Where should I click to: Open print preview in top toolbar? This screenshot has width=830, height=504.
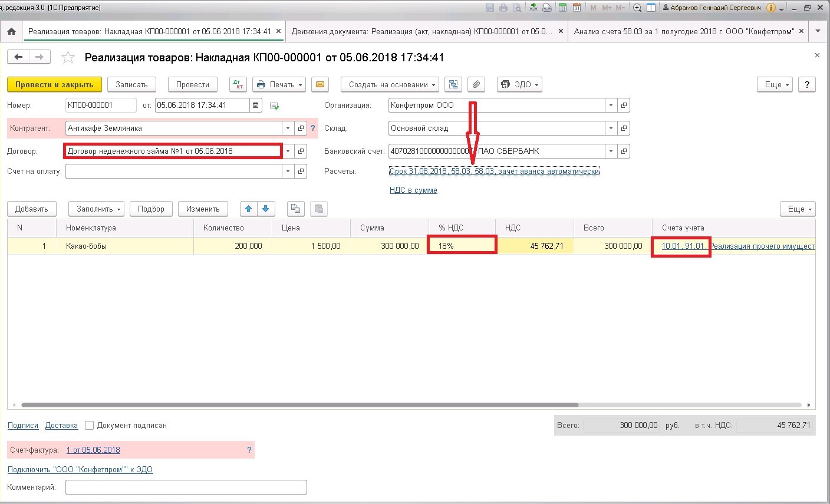(518, 8)
